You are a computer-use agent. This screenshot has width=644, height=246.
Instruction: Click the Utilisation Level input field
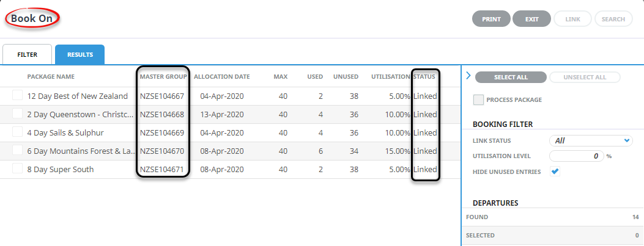pyautogui.click(x=576, y=156)
